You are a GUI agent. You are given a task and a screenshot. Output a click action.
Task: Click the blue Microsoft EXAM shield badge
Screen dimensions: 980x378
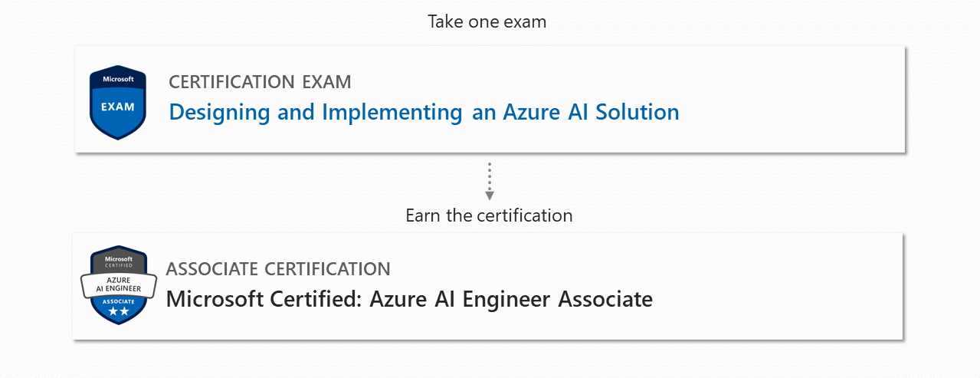(x=118, y=102)
